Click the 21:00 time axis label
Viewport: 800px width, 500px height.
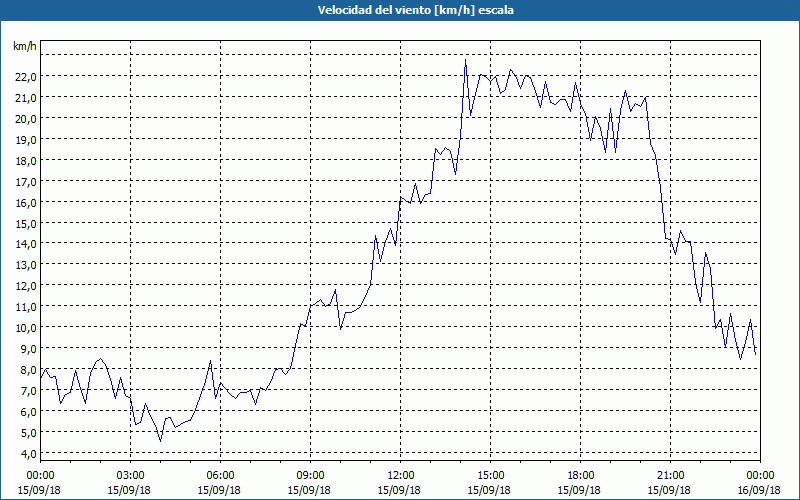point(670,476)
